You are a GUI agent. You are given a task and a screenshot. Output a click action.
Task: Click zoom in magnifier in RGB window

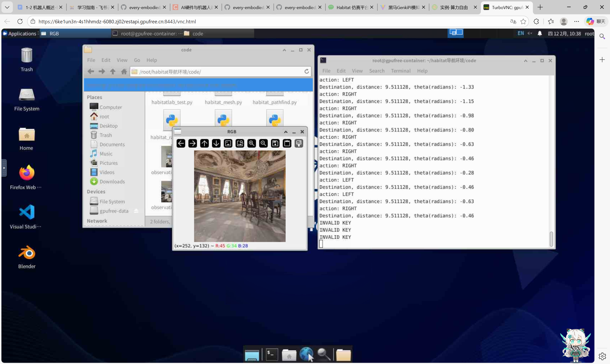251,143
